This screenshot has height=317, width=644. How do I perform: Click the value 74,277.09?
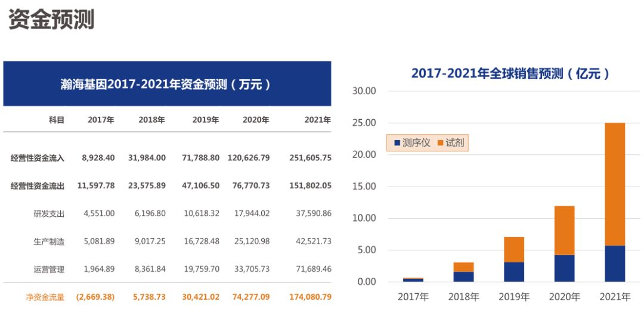pyautogui.click(x=251, y=297)
